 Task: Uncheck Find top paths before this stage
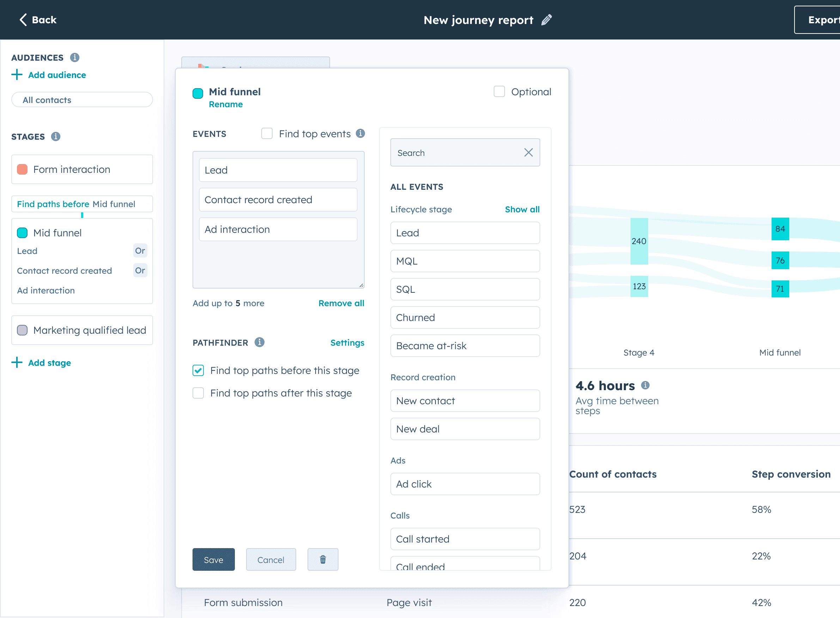coord(198,370)
